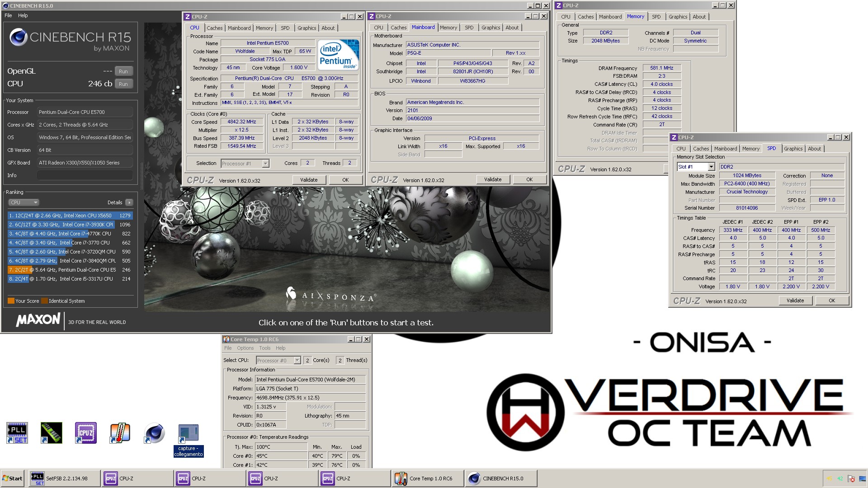Click the BIOS date 04/06/2009 field
The width and height of the screenshot is (868, 488).
[472, 118]
